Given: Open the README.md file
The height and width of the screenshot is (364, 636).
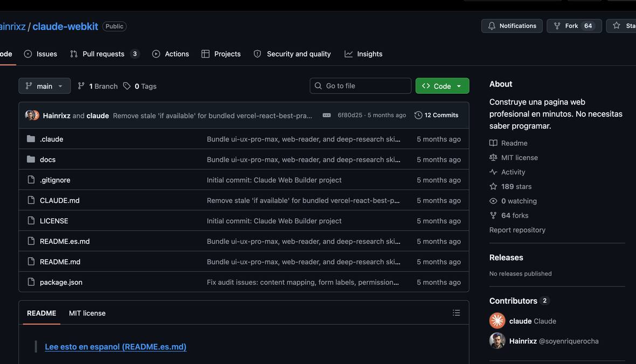Looking at the screenshot, I should click(60, 262).
